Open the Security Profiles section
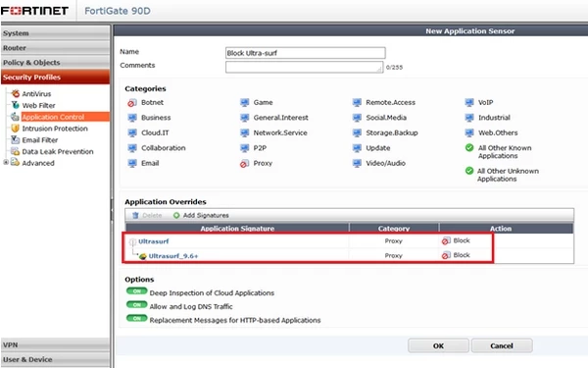 [56, 77]
